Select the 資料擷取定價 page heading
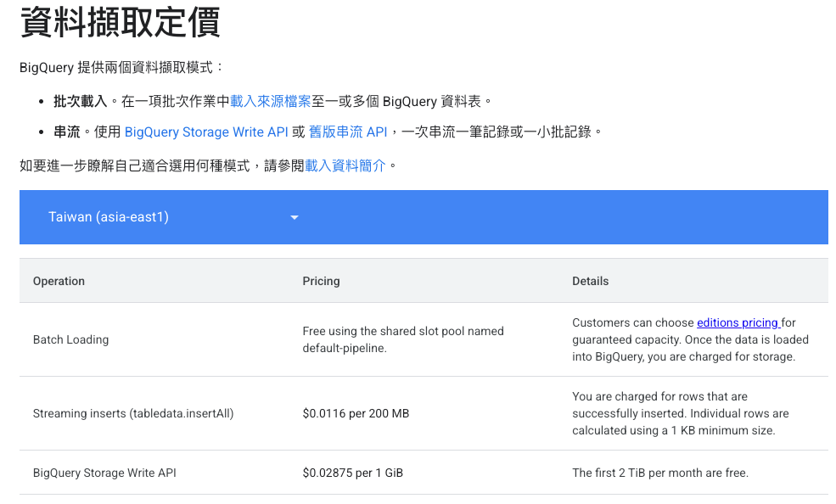Screen dimensions: 836x504 [120, 21]
